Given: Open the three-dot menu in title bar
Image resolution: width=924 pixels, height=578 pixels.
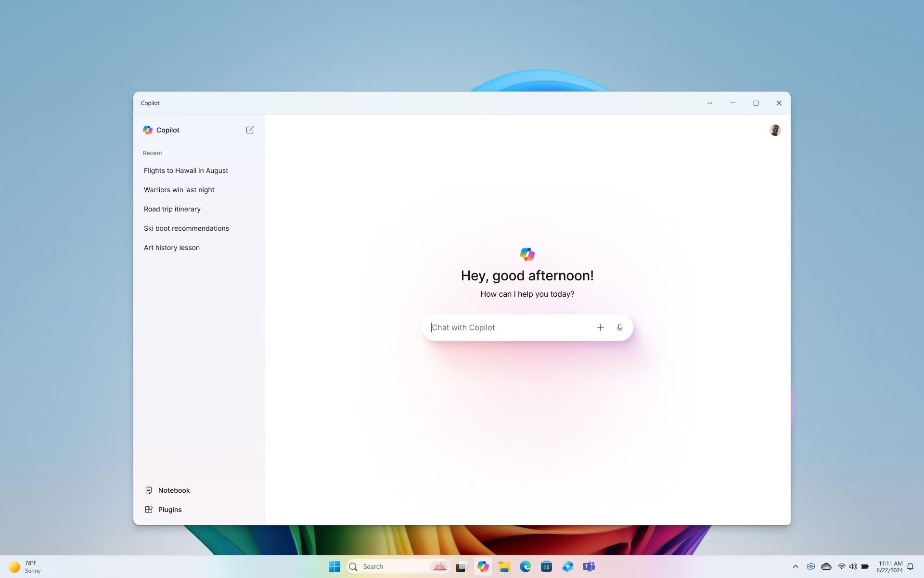Looking at the screenshot, I should 710,103.
